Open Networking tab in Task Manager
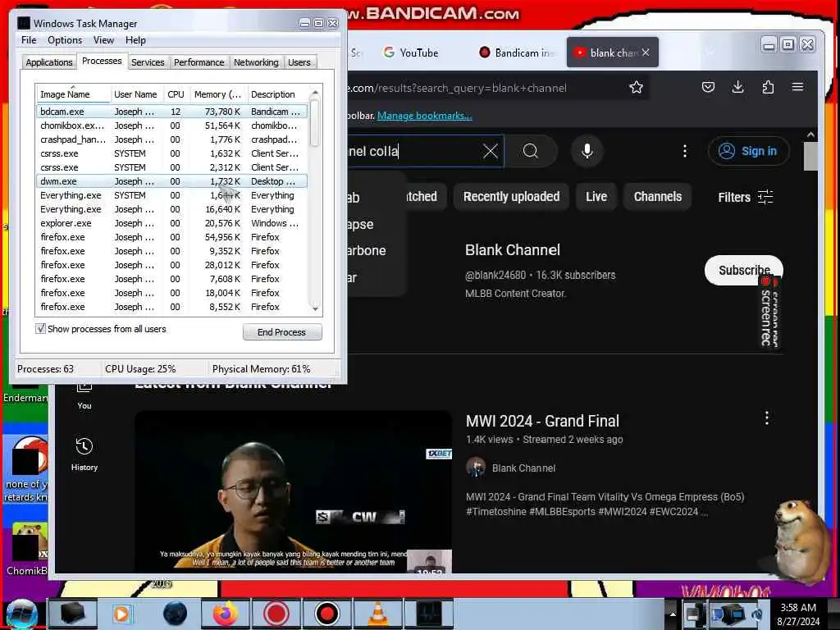Viewport: 840px width, 630px height. [x=256, y=62]
